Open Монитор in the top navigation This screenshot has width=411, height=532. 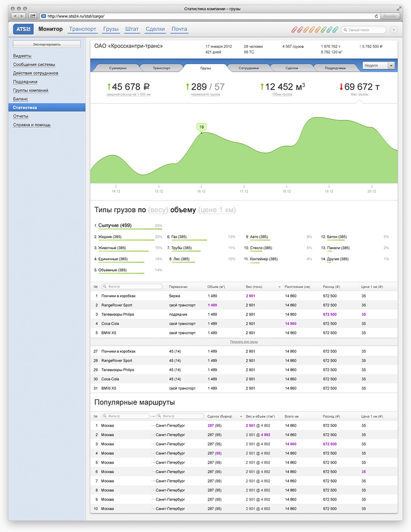[50, 29]
